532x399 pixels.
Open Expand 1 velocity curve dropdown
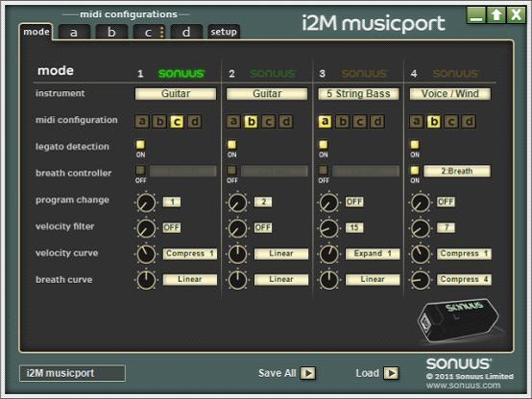pos(373,253)
